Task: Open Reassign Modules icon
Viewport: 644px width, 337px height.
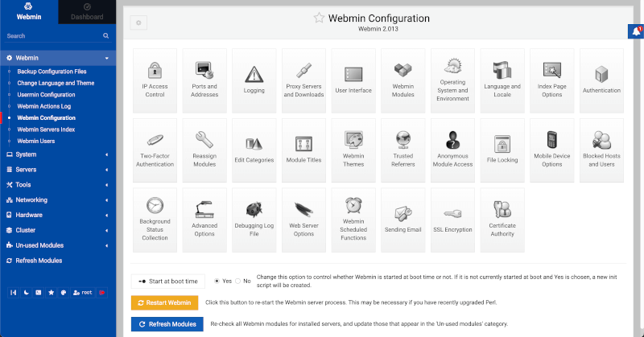Action: click(x=204, y=150)
